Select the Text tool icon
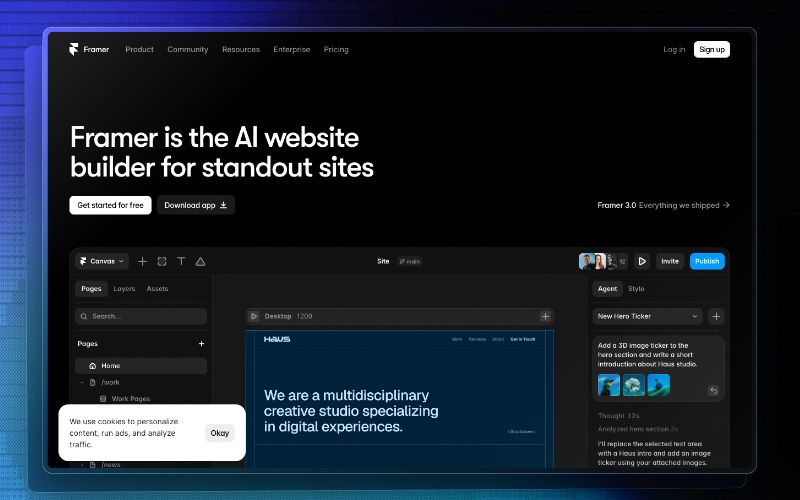Viewport: 800px width, 500px height. click(181, 261)
